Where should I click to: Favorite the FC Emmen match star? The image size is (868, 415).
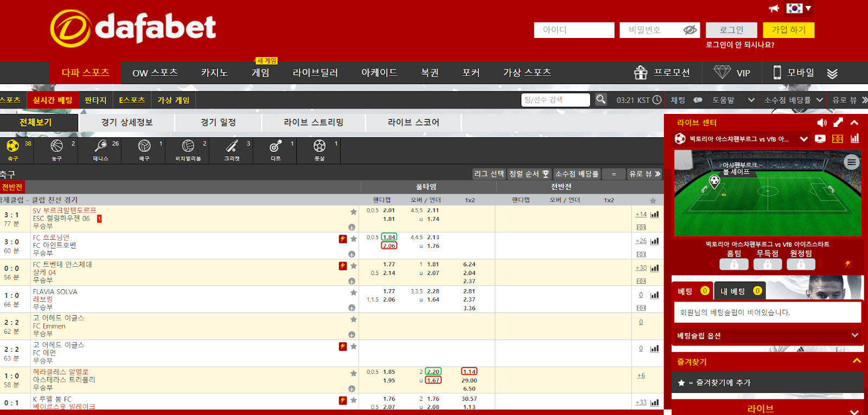(x=354, y=320)
